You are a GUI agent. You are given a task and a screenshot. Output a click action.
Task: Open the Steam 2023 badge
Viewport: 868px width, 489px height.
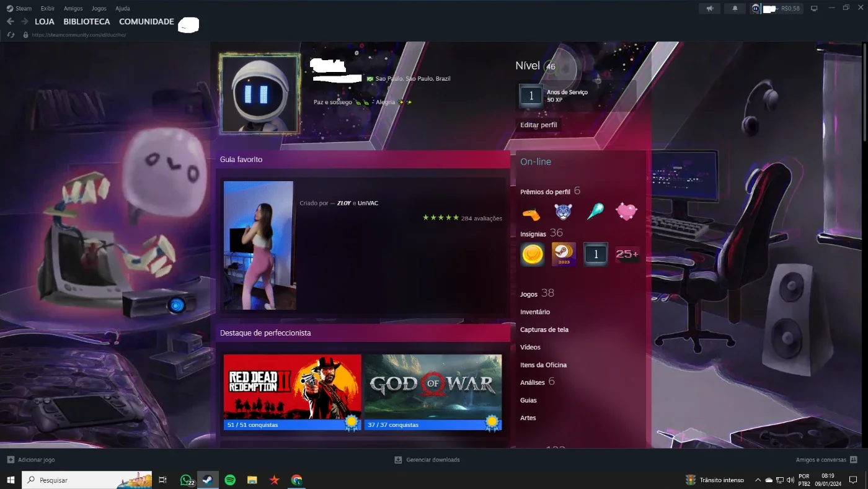click(564, 254)
